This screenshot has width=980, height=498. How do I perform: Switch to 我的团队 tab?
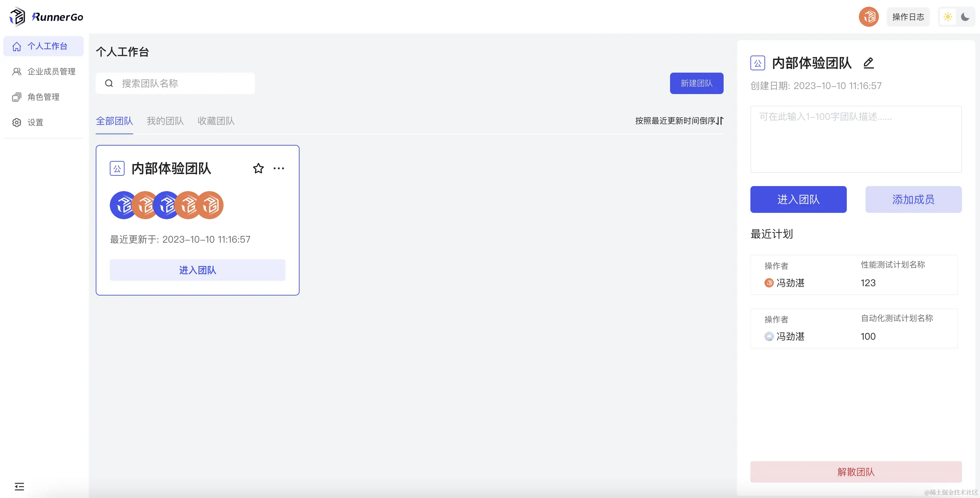pyautogui.click(x=165, y=121)
